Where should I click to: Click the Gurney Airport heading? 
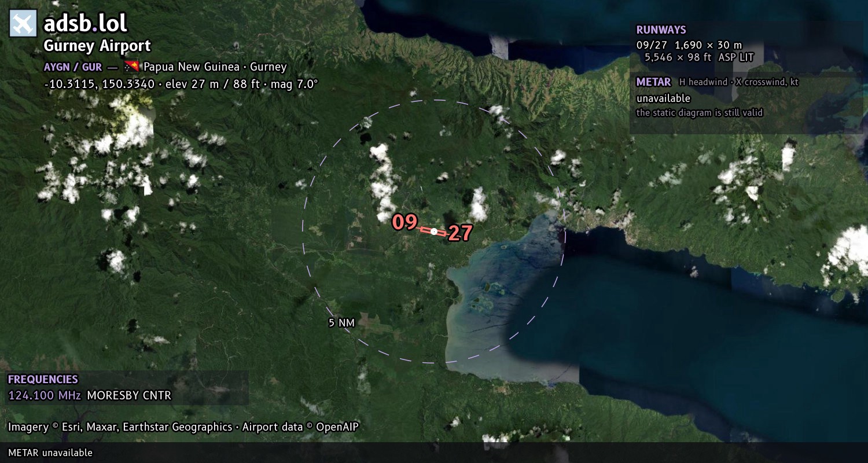click(x=97, y=46)
